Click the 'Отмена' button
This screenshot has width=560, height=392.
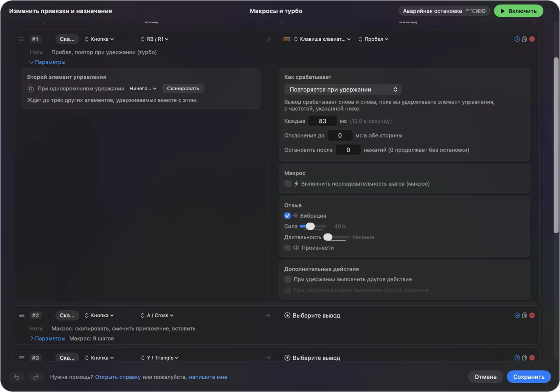[486, 377]
